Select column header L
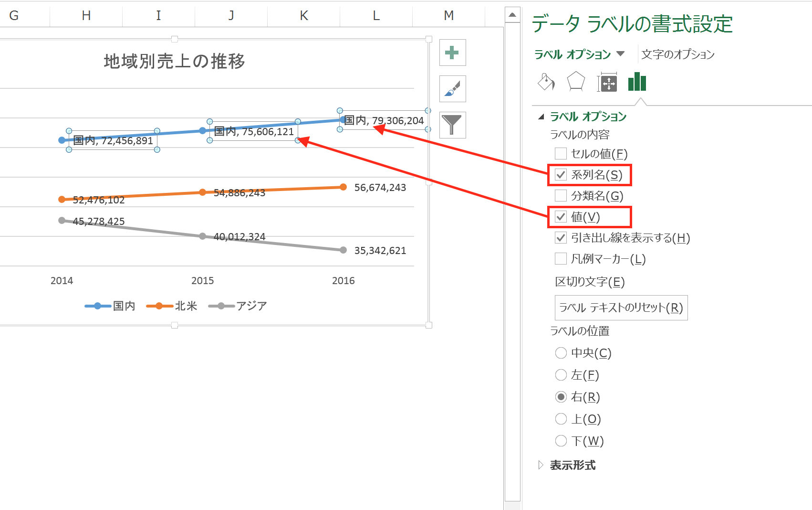The image size is (812, 510). point(376,15)
